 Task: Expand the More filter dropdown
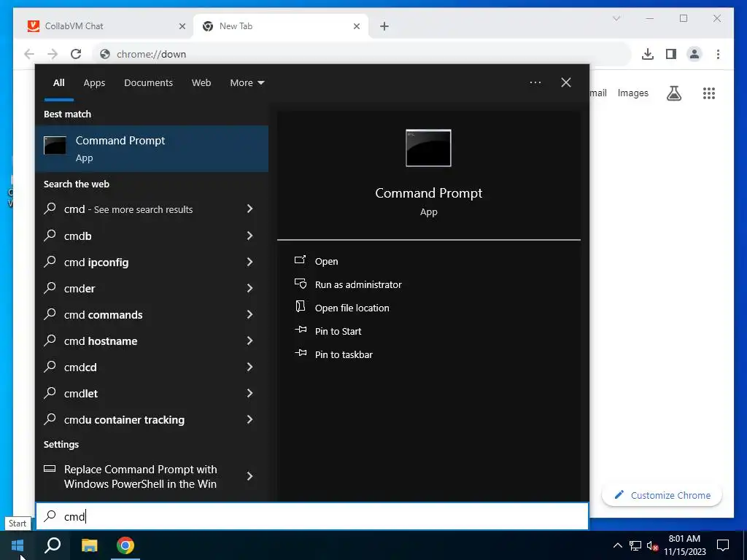[247, 82]
